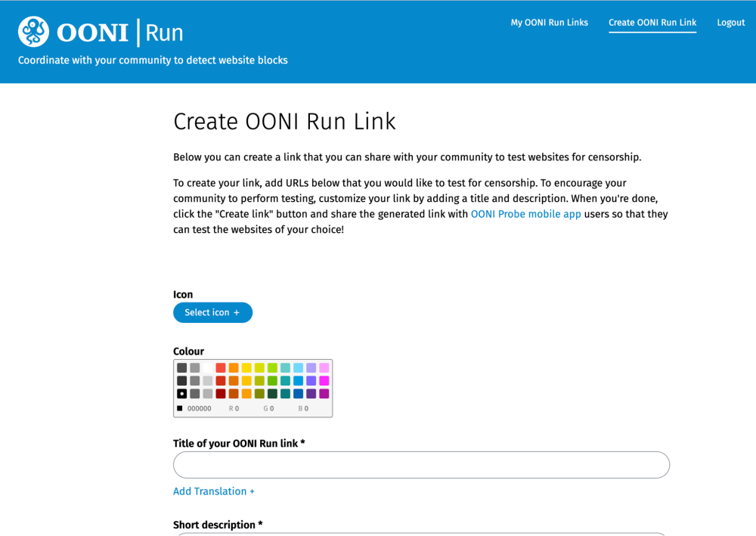
Task: Log out using the Logout link
Action: (731, 23)
